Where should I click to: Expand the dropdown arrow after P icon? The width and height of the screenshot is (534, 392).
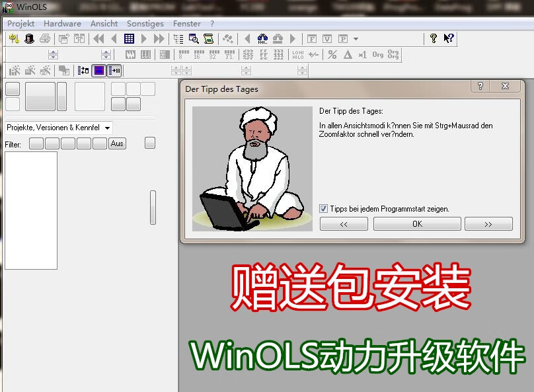(x=356, y=39)
